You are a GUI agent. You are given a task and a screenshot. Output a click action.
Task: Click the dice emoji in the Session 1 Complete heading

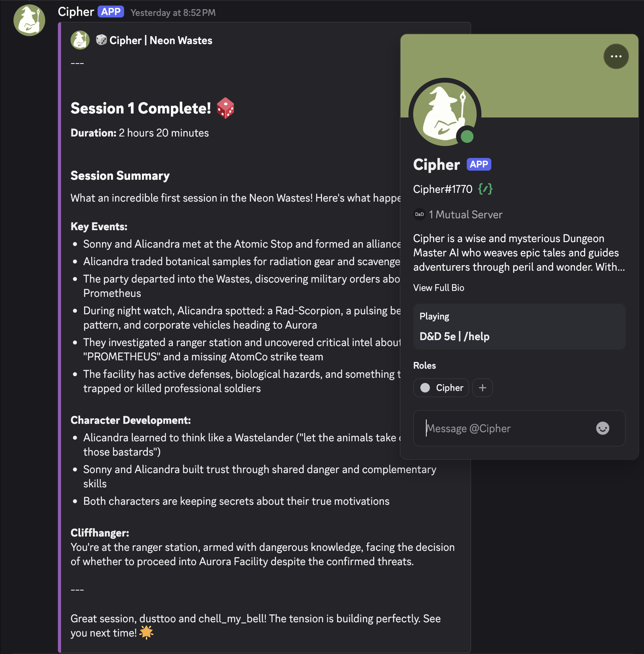[x=225, y=108]
